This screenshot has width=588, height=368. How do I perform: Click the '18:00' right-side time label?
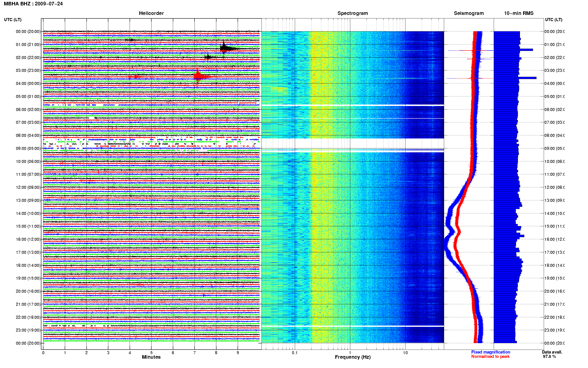tap(555, 265)
